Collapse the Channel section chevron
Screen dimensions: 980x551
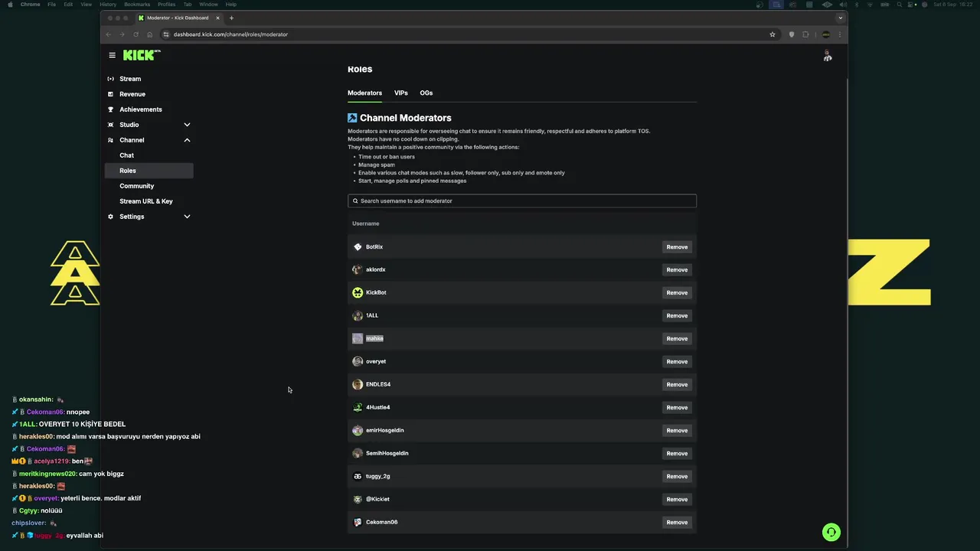tap(187, 140)
